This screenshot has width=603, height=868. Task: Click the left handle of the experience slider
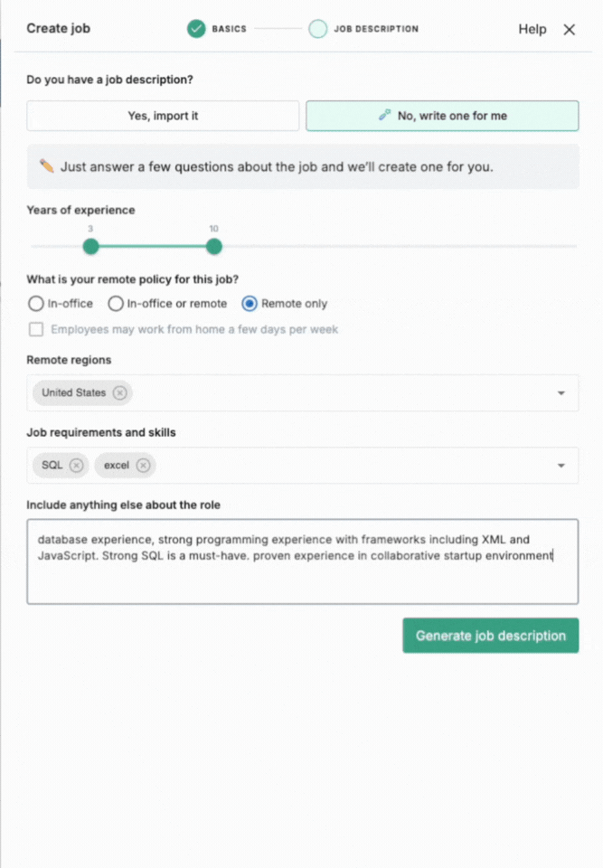[90, 246]
